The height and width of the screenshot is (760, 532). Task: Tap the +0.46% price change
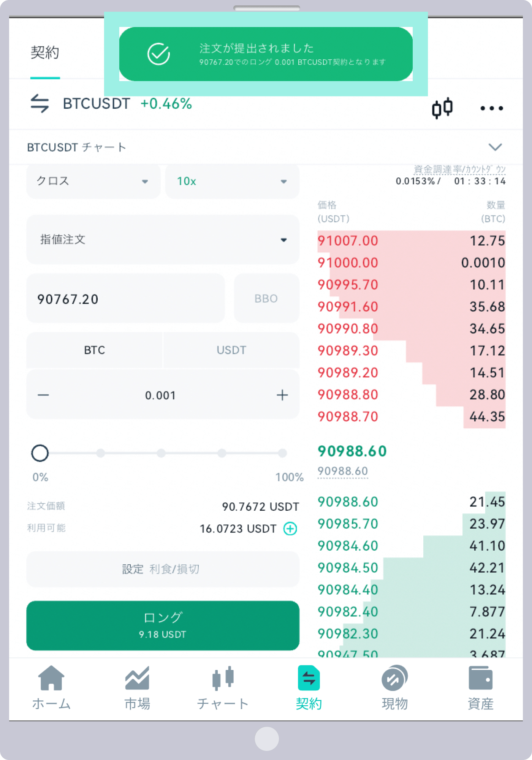click(166, 104)
